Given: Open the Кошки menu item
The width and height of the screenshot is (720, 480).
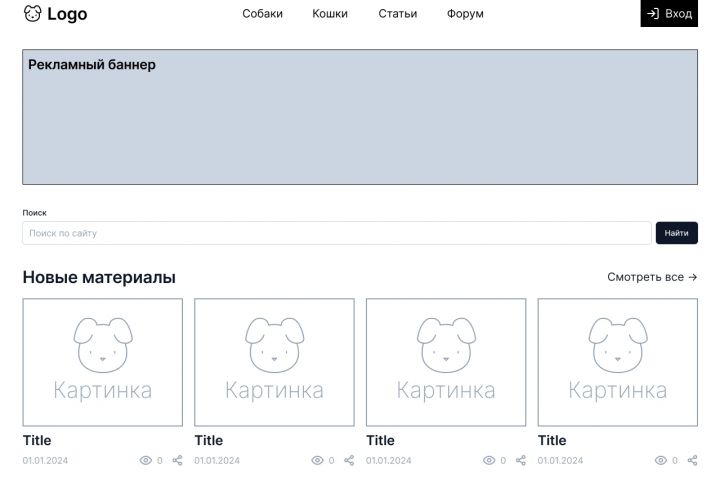Looking at the screenshot, I should point(330,14).
